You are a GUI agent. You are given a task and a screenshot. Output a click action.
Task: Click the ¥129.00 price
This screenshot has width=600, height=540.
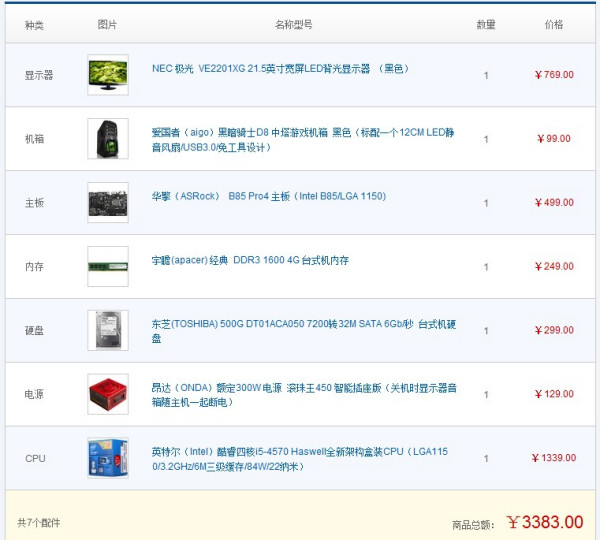point(554,394)
